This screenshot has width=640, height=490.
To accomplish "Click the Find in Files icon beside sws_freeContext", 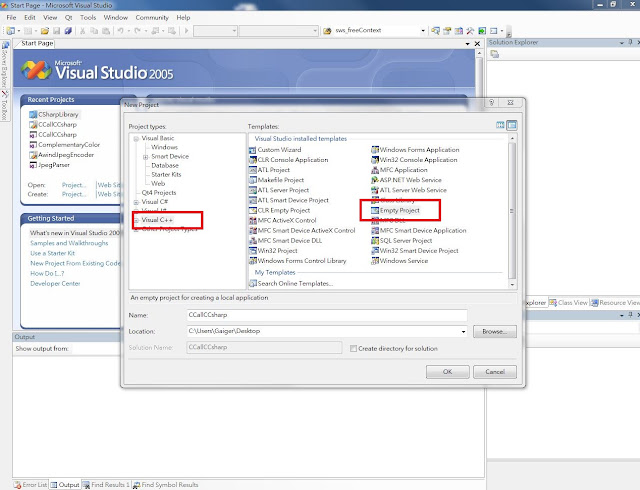I will [327, 31].
